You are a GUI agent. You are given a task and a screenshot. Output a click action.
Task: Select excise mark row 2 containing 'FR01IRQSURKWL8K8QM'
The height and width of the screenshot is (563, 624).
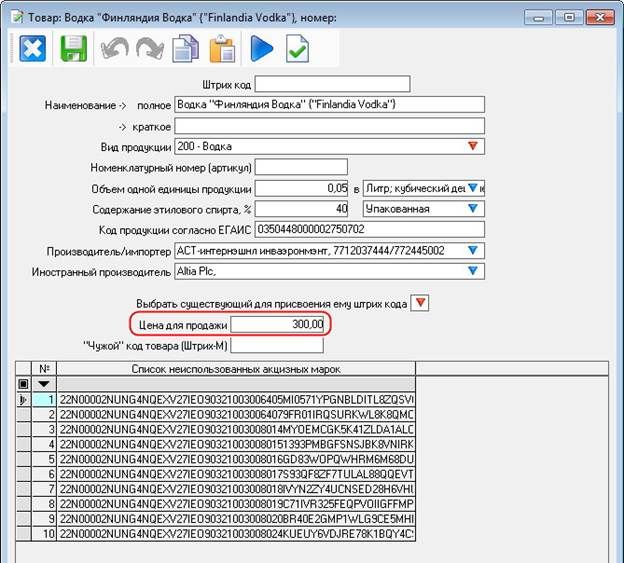click(x=236, y=415)
